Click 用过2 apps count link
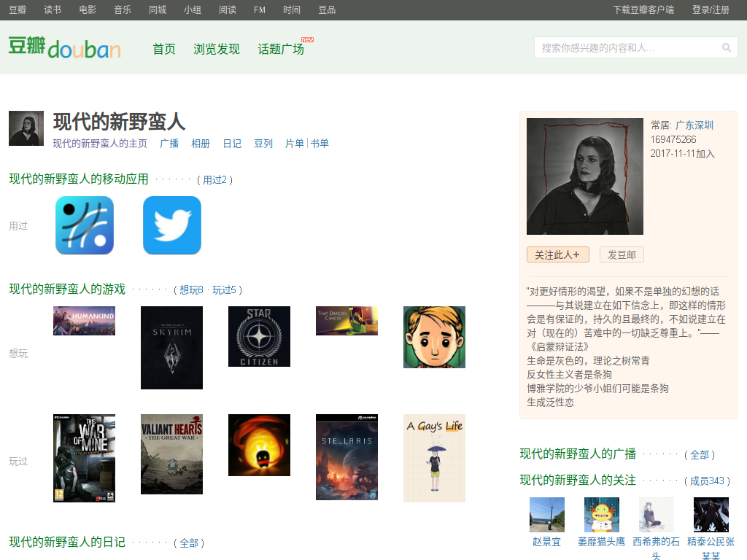Screen dimensions: 747x560 (x=215, y=180)
